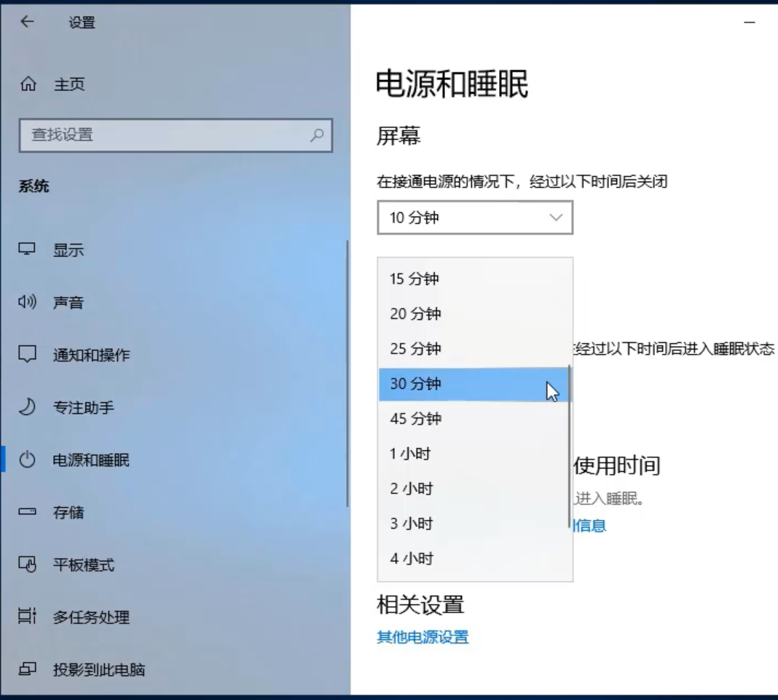Click the 平板模式 tablet icon
The width and height of the screenshot is (778, 700).
click(x=27, y=565)
